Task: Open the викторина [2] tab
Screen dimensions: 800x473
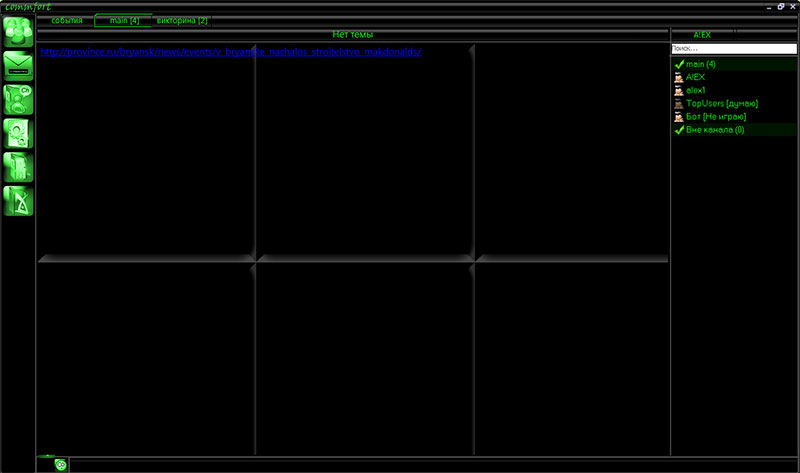Action: click(x=182, y=20)
